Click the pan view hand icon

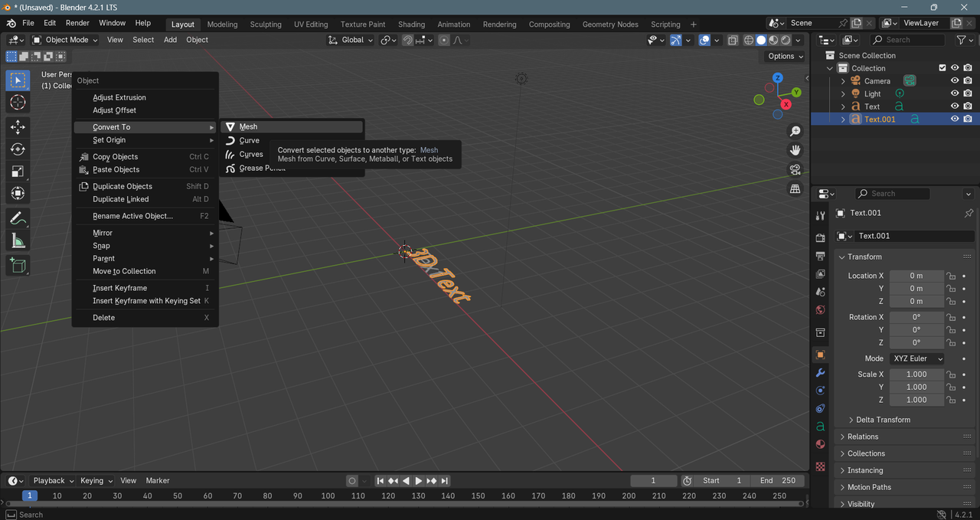pos(795,150)
